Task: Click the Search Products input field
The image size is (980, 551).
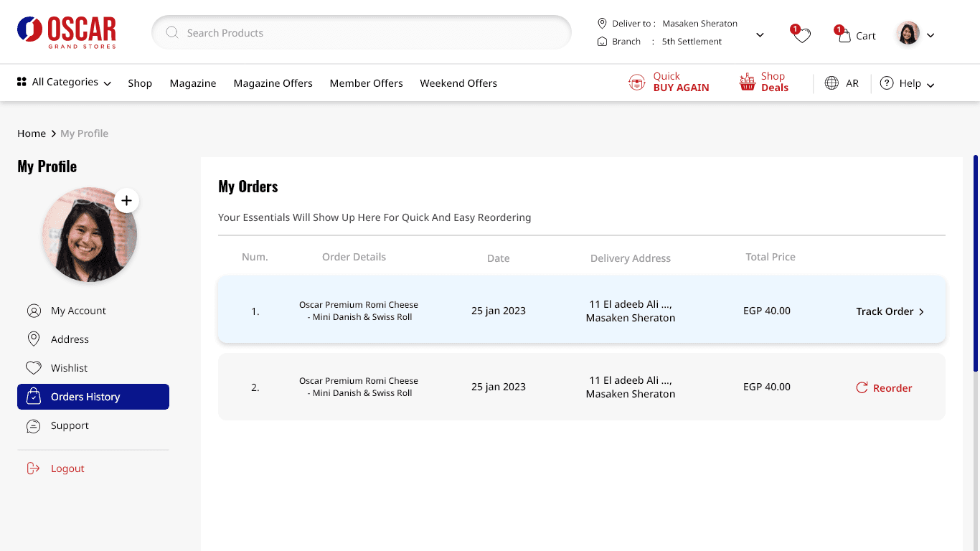Action: [362, 32]
